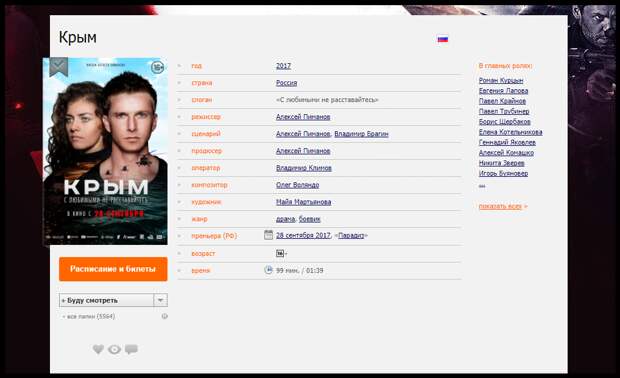Select the драма genre link
The height and width of the screenshot is (378, 620).
tap(285, 219)
